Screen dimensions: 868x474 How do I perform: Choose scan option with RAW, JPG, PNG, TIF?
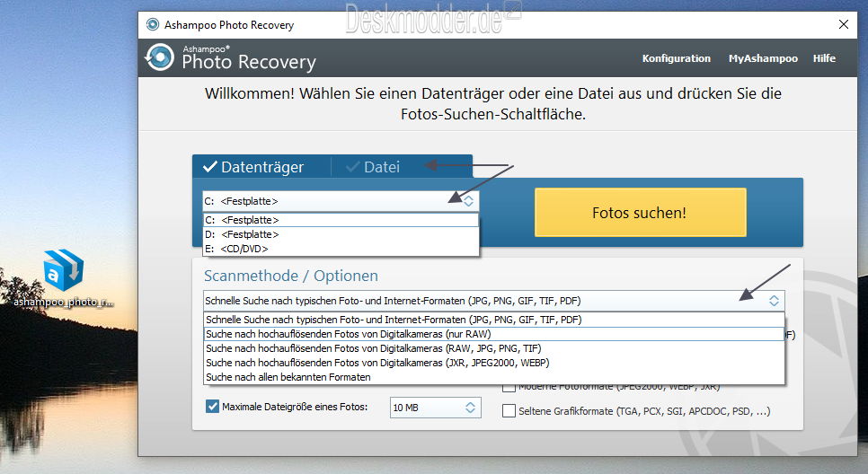[x=494, y=348]
